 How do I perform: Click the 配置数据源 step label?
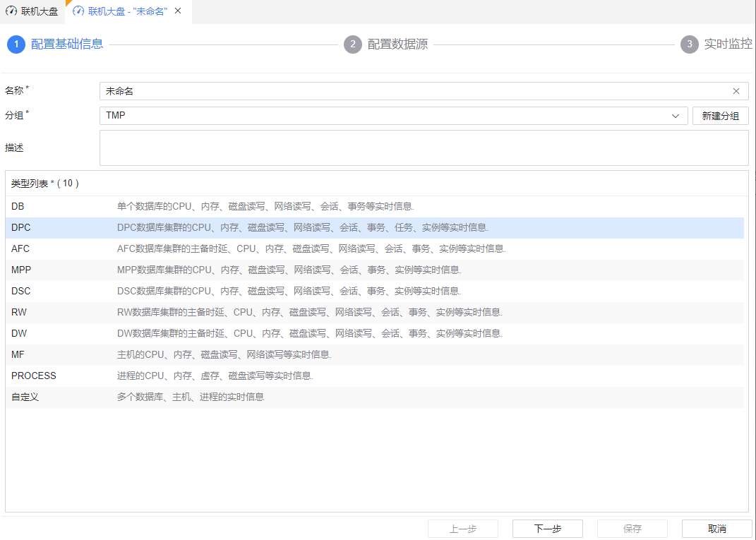pos(398,44)
